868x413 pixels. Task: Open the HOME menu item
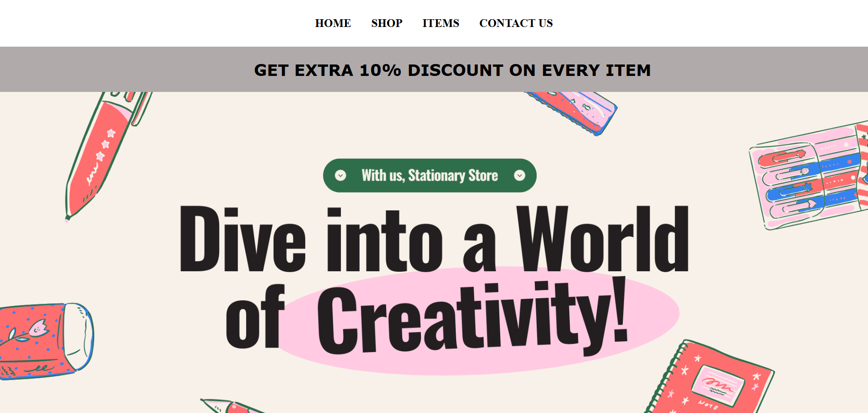[333, 23]
